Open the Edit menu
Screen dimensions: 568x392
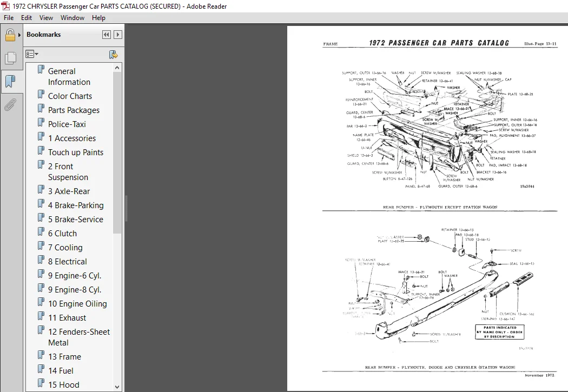coord(27,18)
